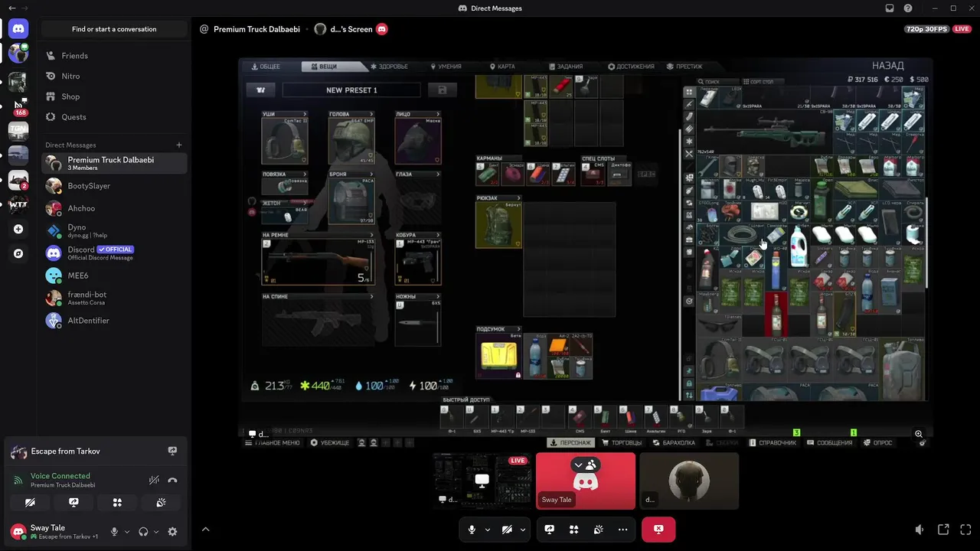Open ОБЩЕЕ tab in game
The image size is (980, 551).
(265, 67)
